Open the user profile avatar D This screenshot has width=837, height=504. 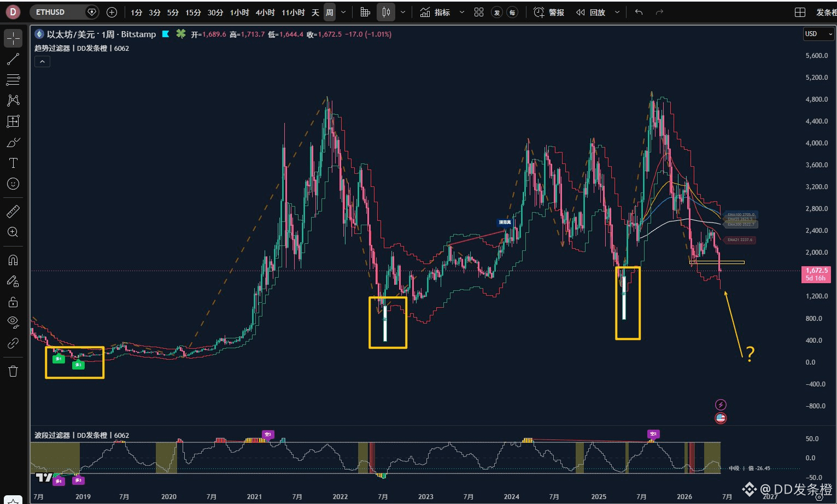[x=12, y=11]
